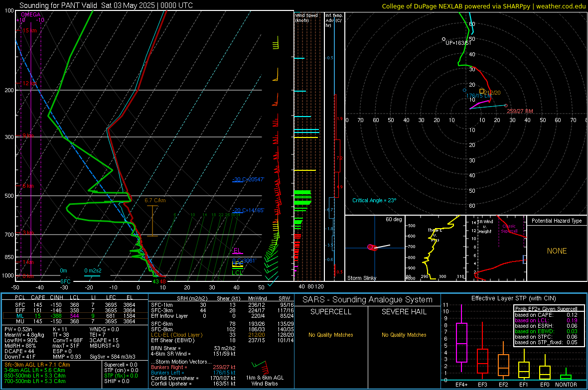Click 'No Quality Matches' under SEVERE HAIL
588x390 pixels.
point(404,335)
